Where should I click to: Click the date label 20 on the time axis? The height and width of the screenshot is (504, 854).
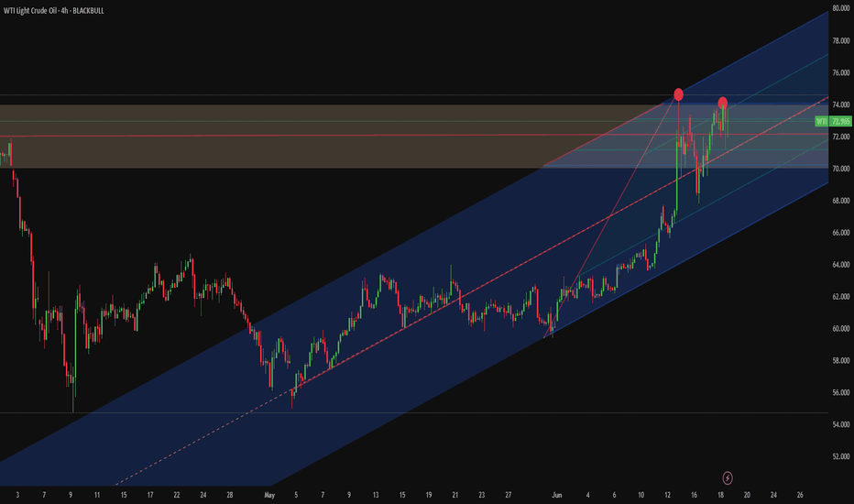[747, 495]
